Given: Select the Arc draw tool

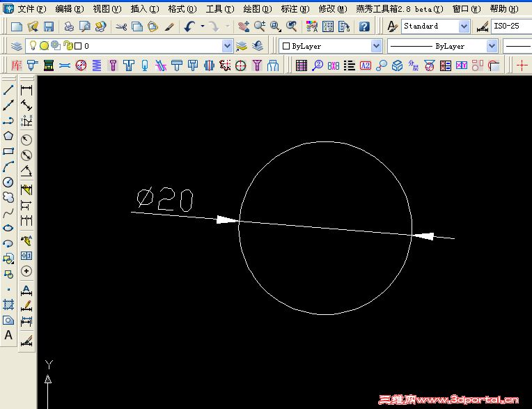Looking at the screenshot, I should (x=8, y=167).
